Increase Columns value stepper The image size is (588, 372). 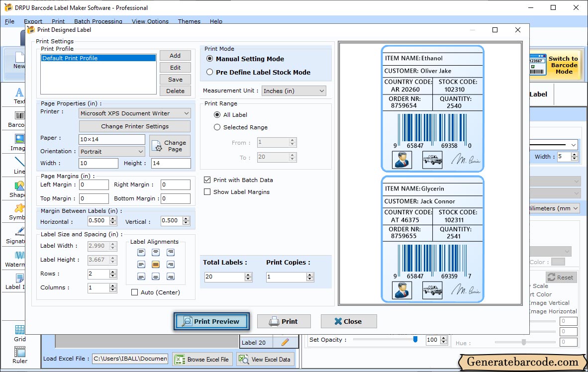pyautogui.click(x=113, y=286)
